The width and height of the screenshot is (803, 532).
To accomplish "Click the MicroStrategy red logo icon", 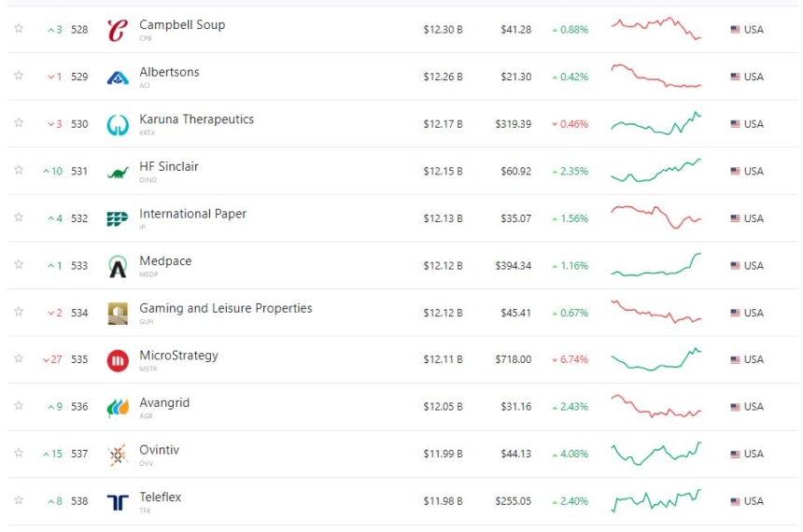I will [x=118, y=360].
